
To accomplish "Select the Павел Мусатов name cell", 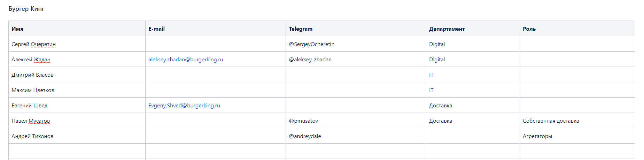I will click(31, 121).
